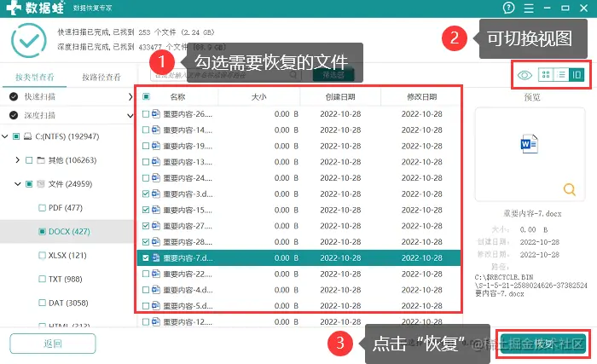Click the magnifier icon in preview pane
The width and height of the screenshot is (597, 364).
[569, 189]
